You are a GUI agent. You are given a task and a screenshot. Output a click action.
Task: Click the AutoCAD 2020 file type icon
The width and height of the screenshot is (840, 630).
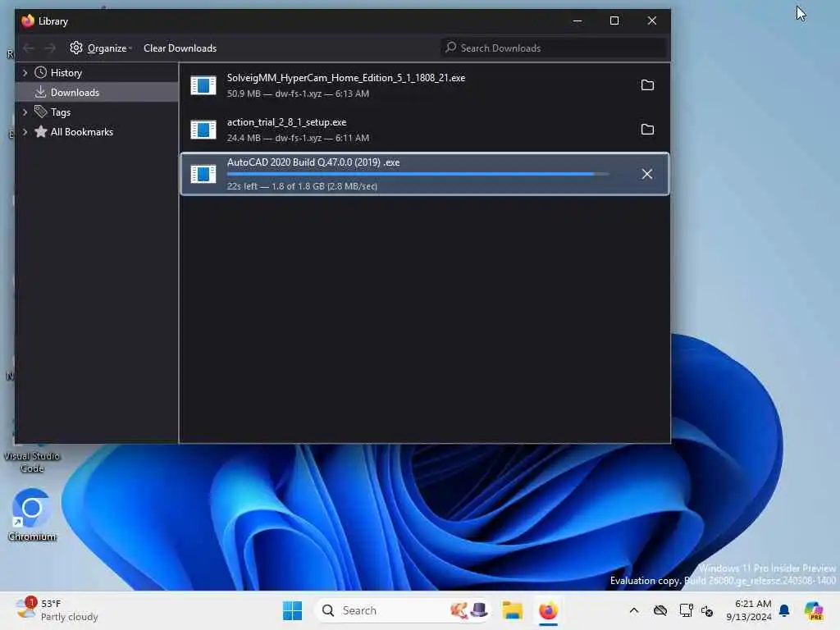coord(203,174)
